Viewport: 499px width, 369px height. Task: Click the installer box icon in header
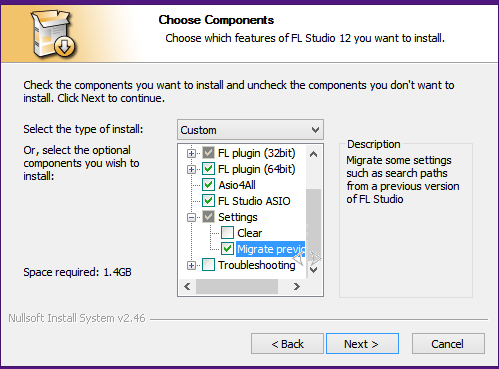(53, 33)
